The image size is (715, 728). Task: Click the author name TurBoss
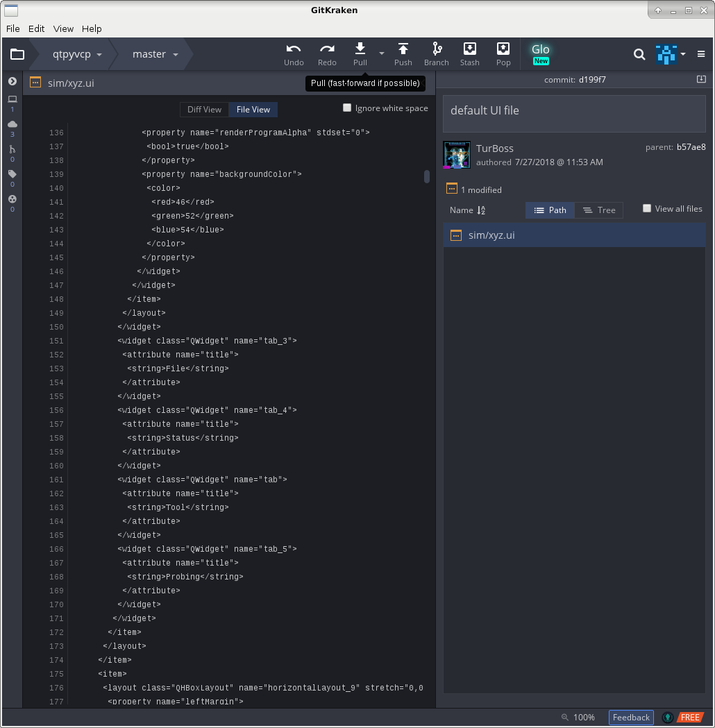(494, 149)
